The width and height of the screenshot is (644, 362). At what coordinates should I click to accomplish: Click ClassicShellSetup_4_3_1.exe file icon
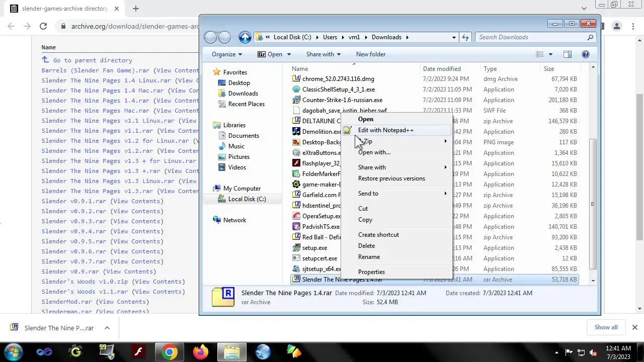coord(296,89)
